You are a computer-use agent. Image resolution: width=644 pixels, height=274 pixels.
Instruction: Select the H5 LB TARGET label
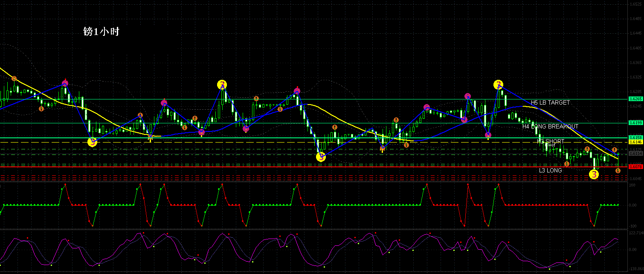coord(550,103)
